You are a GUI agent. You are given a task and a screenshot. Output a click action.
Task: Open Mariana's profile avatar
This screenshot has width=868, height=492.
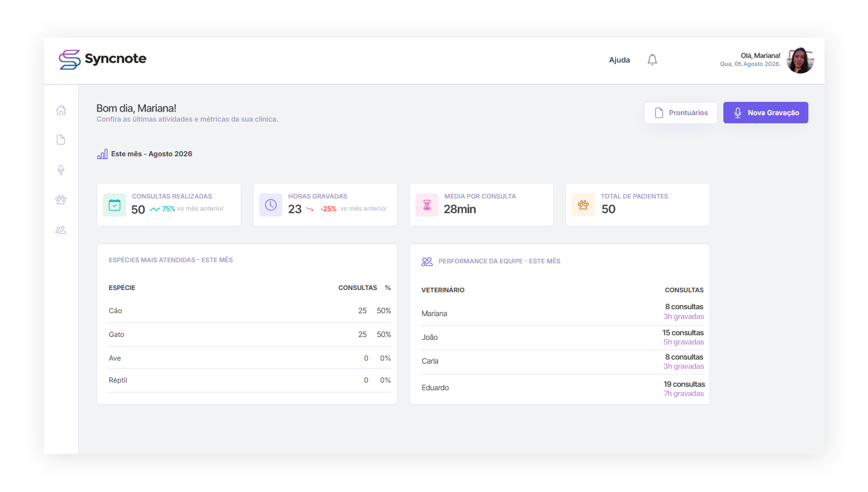point(800,60)
